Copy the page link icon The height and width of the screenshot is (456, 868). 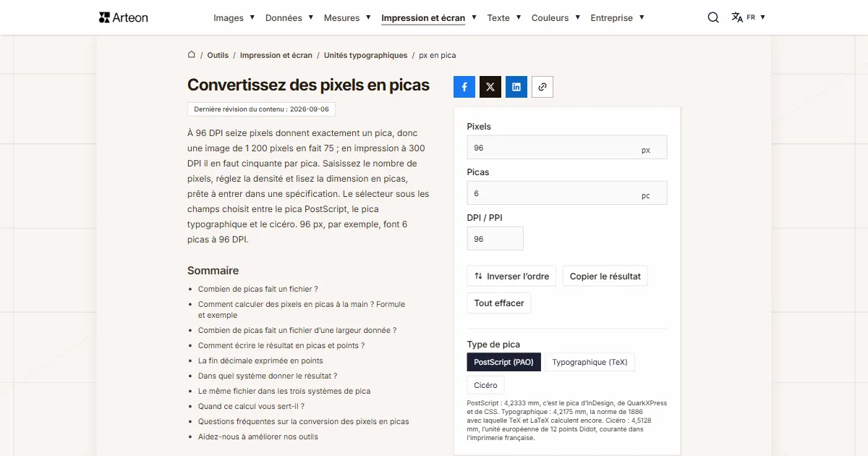click(542, 87)
